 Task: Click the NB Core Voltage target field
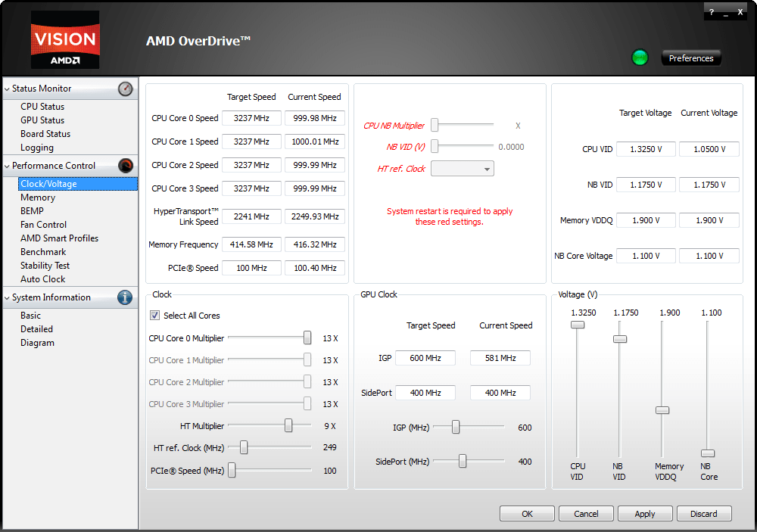pyautogui.click(x=646, y=256)
